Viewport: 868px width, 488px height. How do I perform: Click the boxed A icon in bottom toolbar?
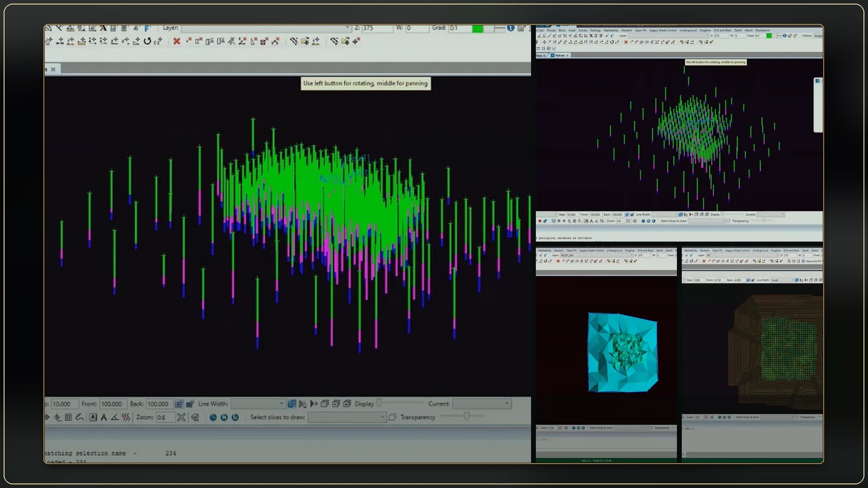93,417
